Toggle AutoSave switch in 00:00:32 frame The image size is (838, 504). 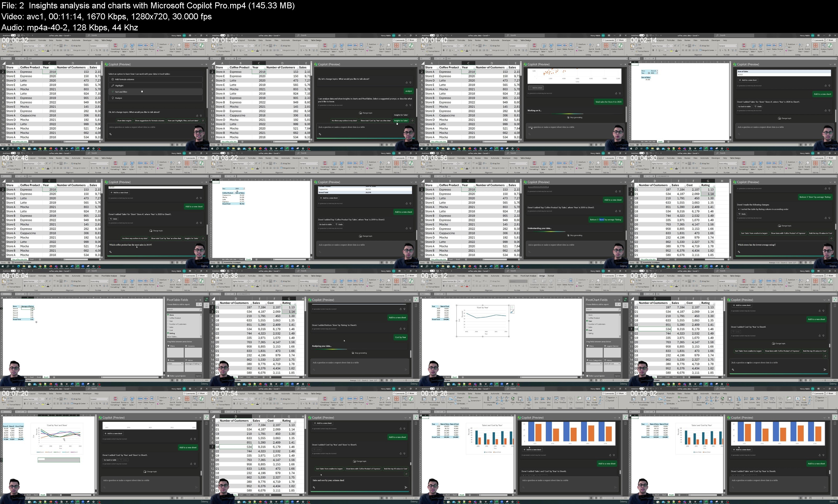(x=14, y=35)
